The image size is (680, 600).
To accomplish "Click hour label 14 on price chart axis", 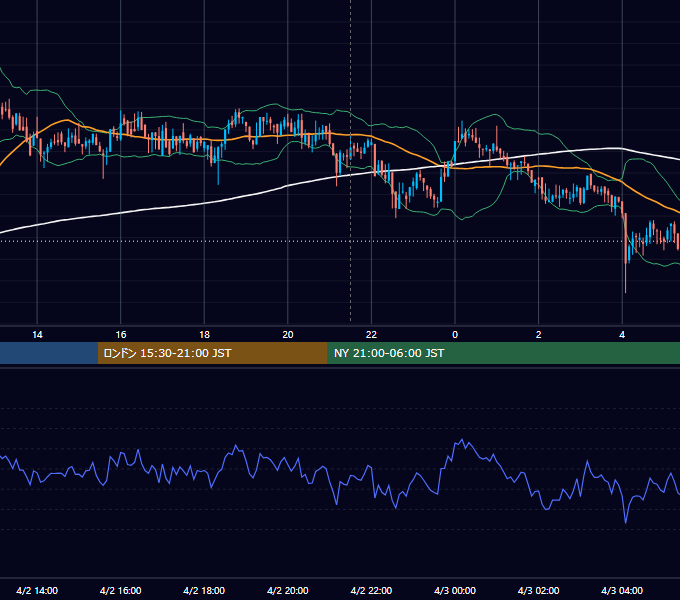I will pyautogui.click(x=37, y=335).
